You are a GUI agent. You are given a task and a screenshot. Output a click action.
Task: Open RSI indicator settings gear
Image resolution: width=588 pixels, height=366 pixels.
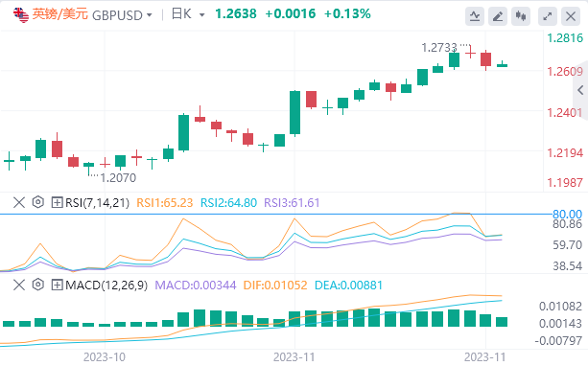pos(37,202)
